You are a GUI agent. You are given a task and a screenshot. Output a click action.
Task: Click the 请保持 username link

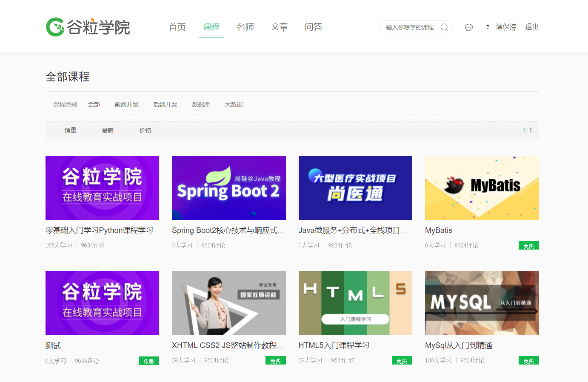pyautogui.click(x=506, y=27)
